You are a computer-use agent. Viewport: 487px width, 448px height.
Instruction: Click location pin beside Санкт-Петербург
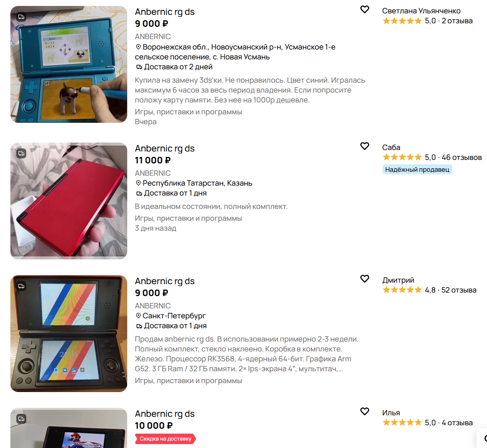pyautogui.click(x=138, y=316)
